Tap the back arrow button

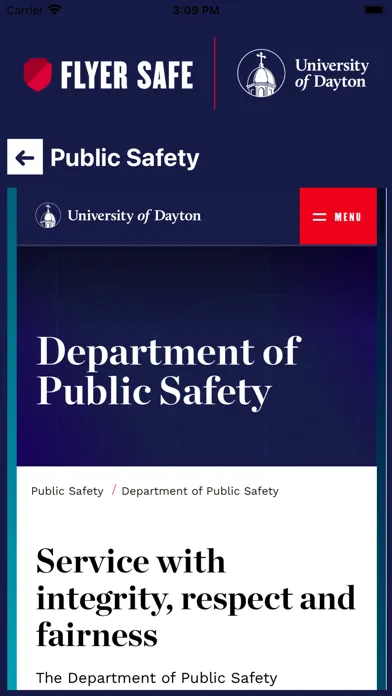pos(25,157)
